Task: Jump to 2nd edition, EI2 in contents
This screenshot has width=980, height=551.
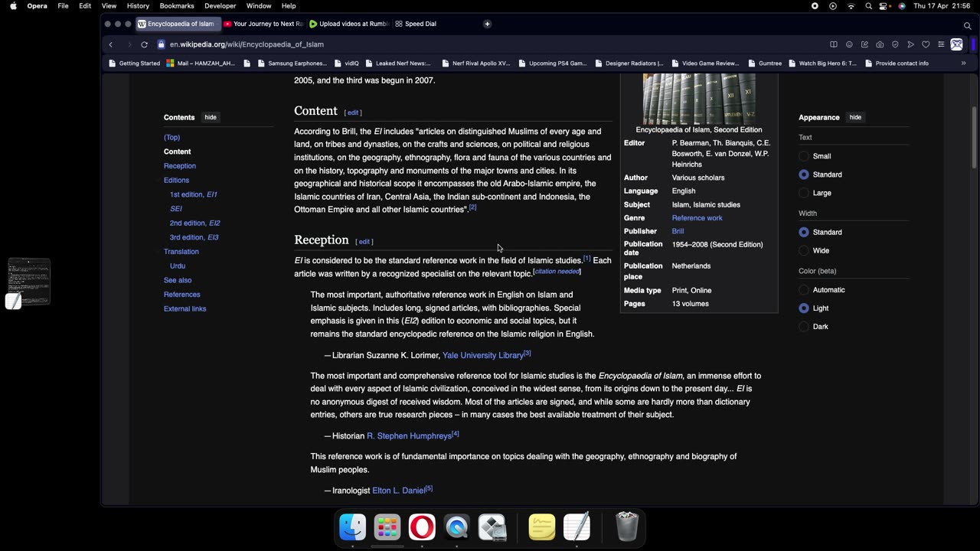Action: 194,223
